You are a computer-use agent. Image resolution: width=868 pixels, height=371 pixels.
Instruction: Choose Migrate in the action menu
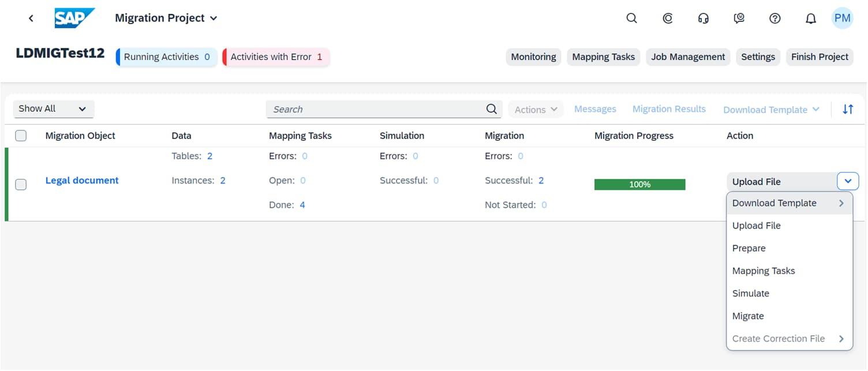click(748, 316)
